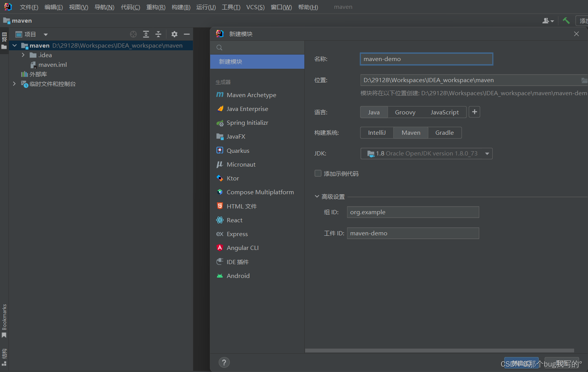The height and width of the screenshot is (372, 588).
Task: Open Bookmarks side tool window
Action: (4, 321)
